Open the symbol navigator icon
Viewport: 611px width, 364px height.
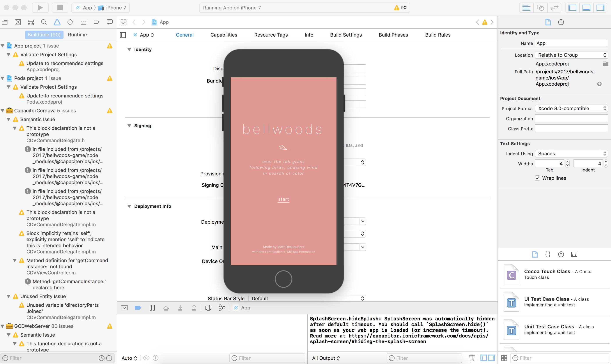click(x=31, y=22)
